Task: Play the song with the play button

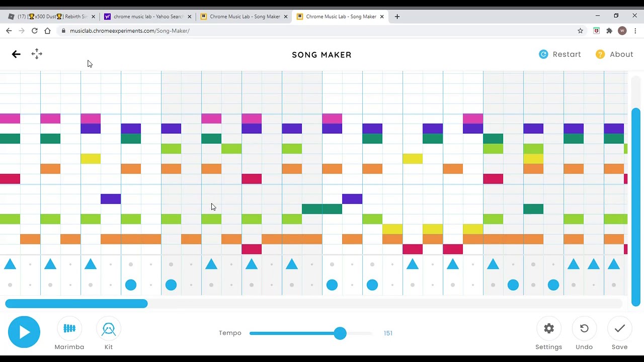Action: click(24, 332)
